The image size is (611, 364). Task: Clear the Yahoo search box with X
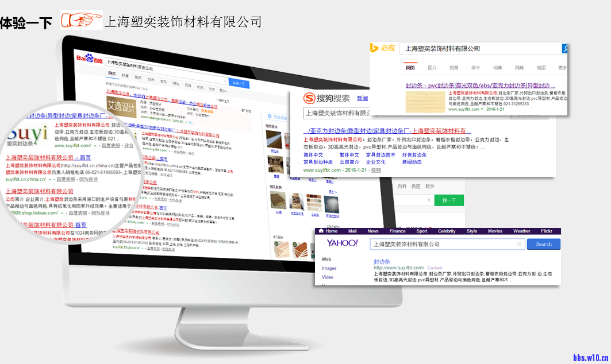pyautogui.click(x=519, y=245)
